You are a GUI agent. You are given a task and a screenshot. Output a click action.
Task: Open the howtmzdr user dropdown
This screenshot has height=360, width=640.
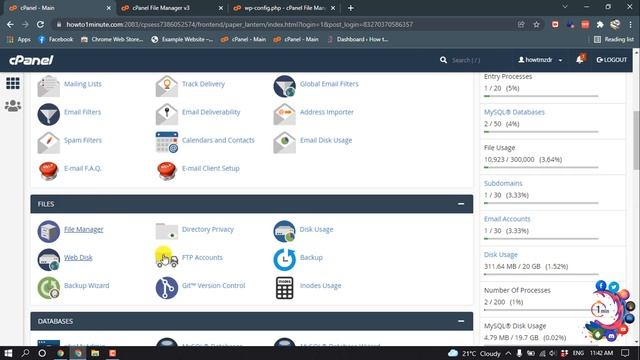point(540,60)
